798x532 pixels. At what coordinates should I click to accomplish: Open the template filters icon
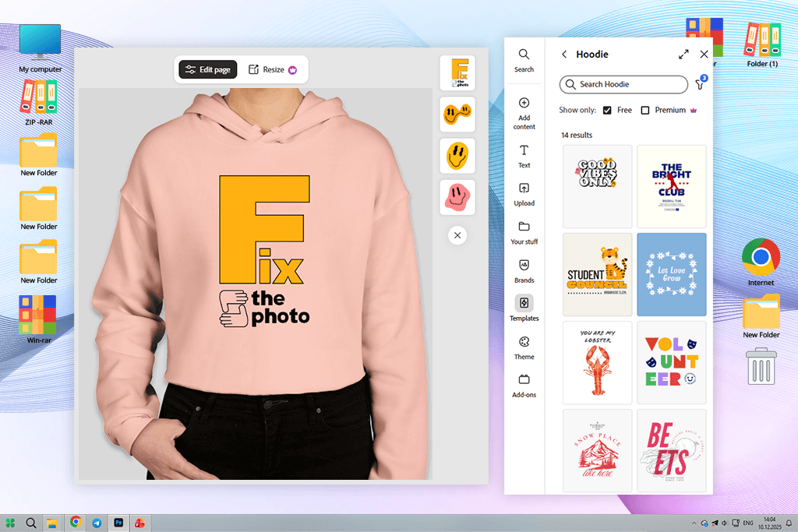[x=701, y=83]
